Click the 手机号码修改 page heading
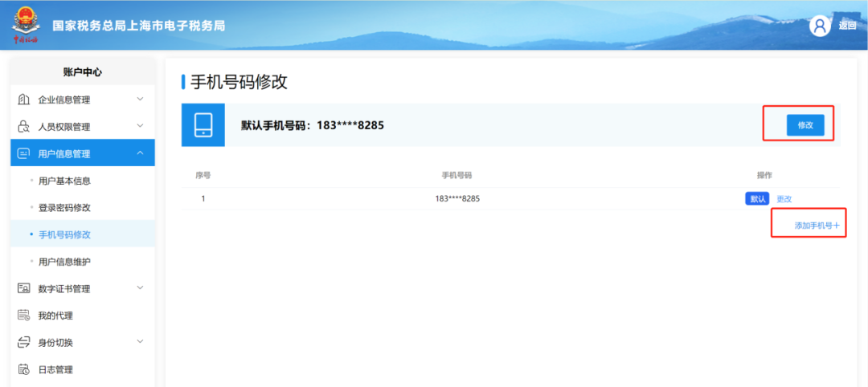Image resolution: width=868 pixels, height=387 pixels. tap(240, 83)
